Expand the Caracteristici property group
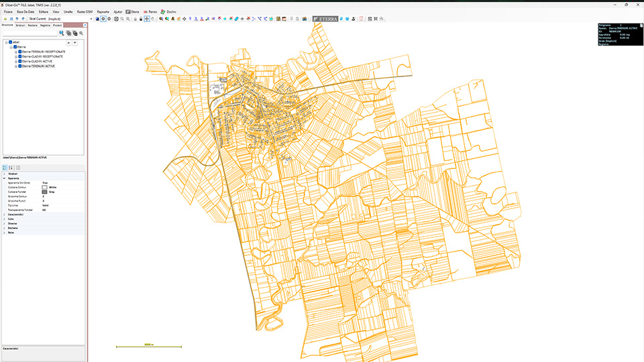The height and width of the screenshot is (362, 644). pos(4,215)
